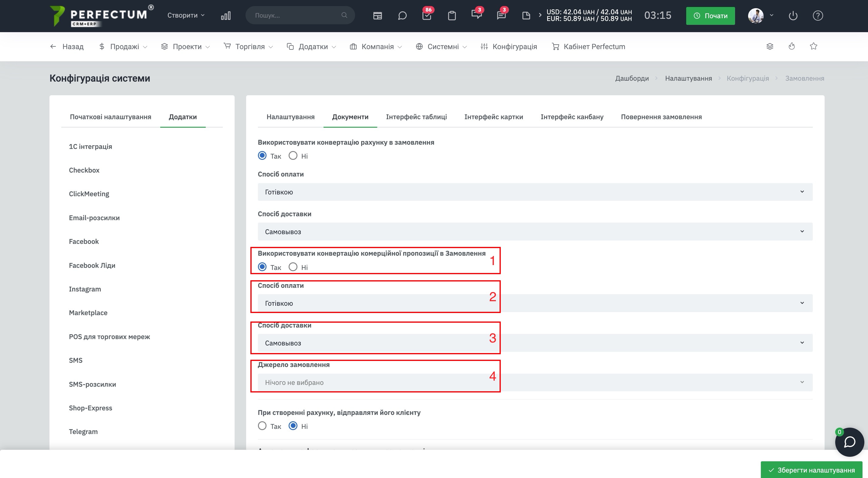Screen dimensions: 868x478
Task: Open the document file icon in header
Action: (x=526, y=15)
